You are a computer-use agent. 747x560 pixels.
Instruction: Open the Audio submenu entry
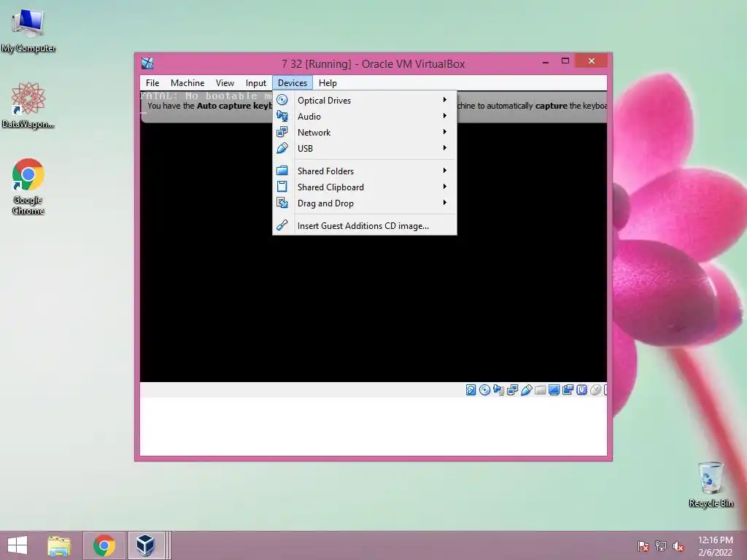click(x=365, y=116)
